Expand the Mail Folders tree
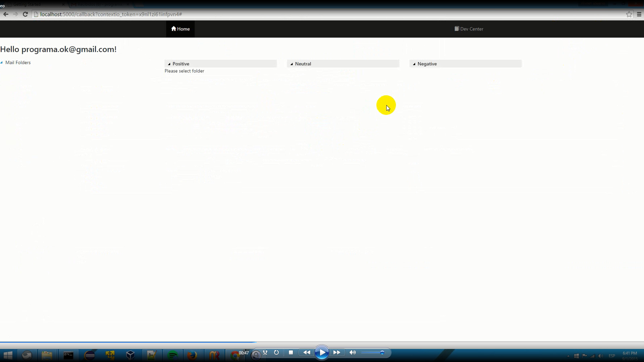Image resolution: width=644 pixels, height=362 pixels. [x=2, y=63]
